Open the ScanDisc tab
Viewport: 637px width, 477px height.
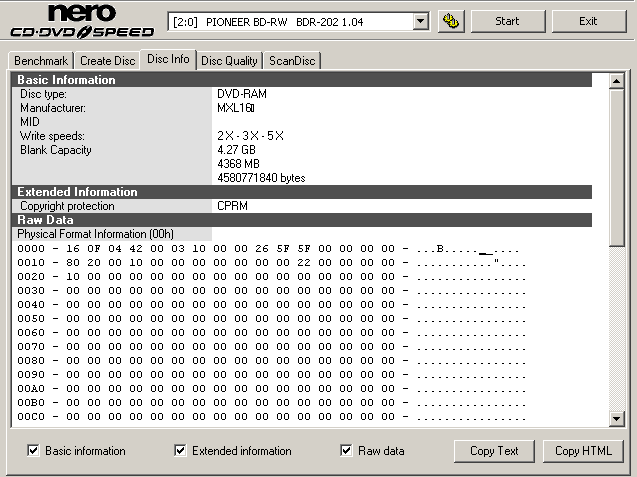coord(292,61)
